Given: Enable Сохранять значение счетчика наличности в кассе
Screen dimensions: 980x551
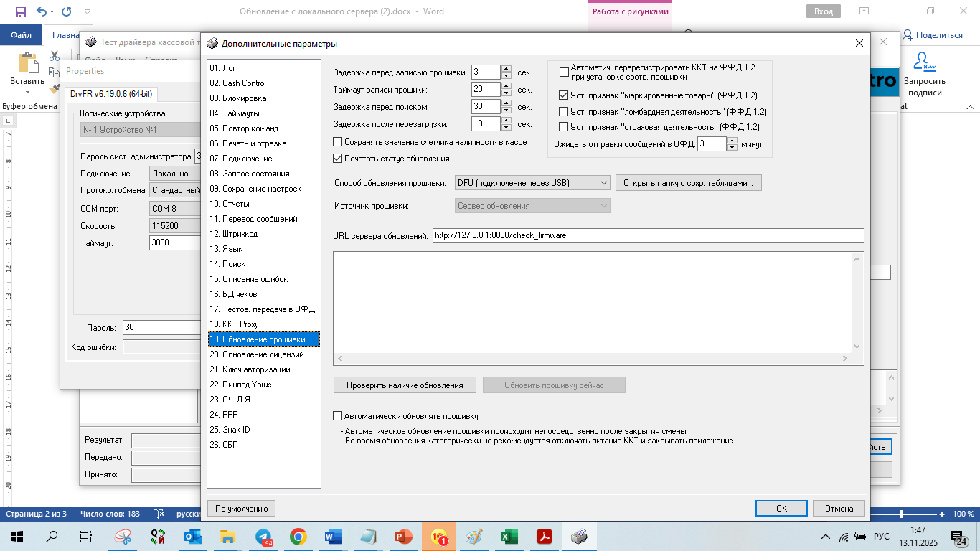Looking at the screenshot, I should tap(339, 142).
